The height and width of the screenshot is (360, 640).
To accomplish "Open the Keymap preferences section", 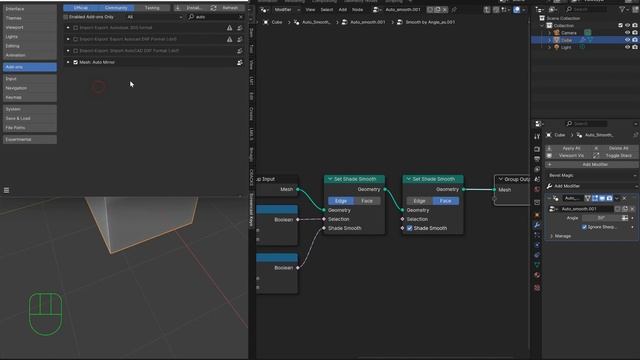I will point(29,97).
